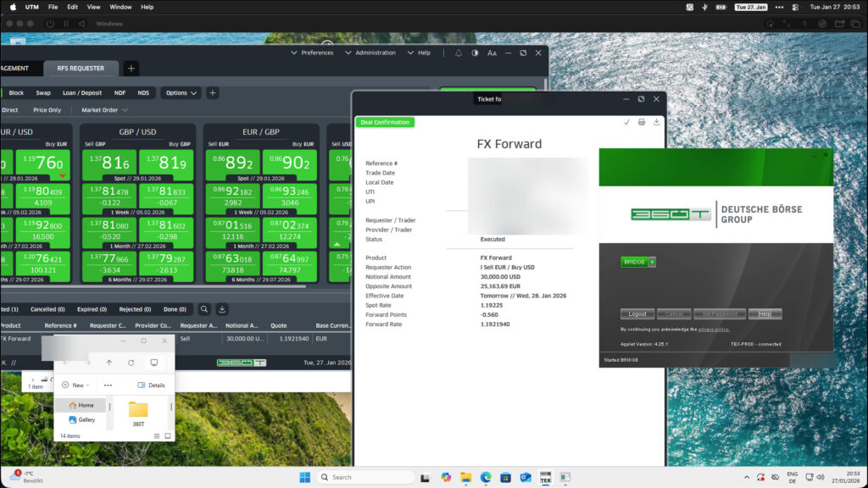Open the Options dropdown

[x=178, y=92]
